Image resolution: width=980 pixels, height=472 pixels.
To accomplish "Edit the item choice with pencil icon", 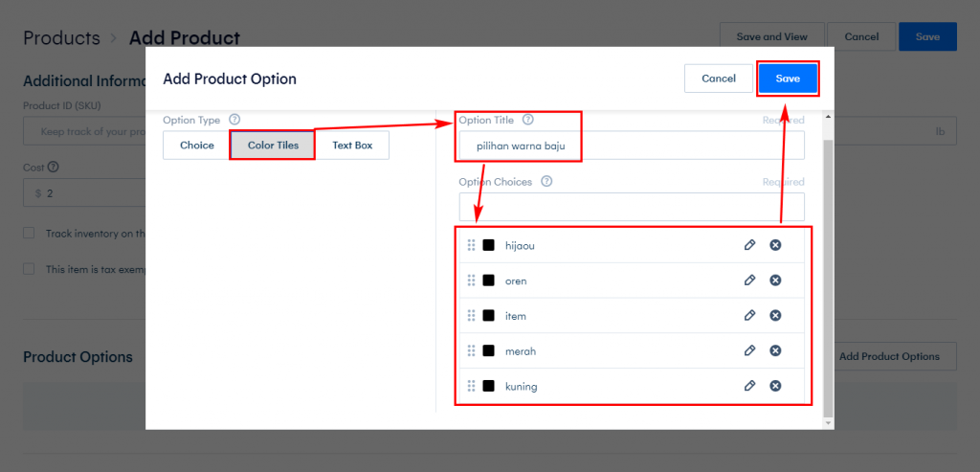I will (x=749, y=316).
